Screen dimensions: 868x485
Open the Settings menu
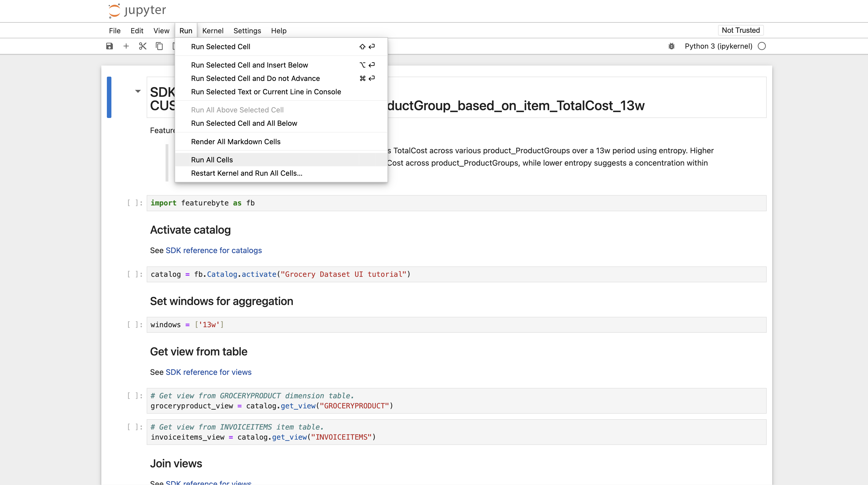(247, 31)
